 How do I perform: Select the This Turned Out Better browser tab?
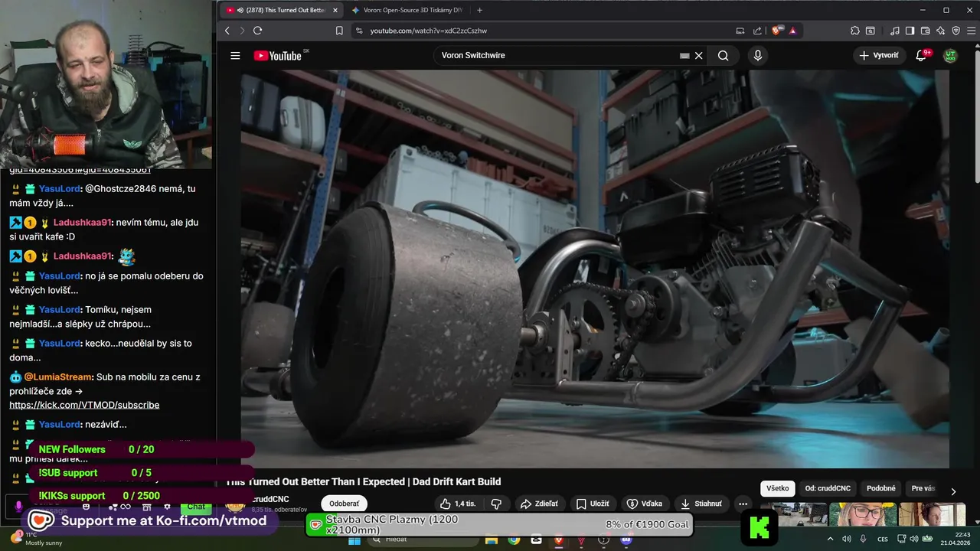tap(279, 10)
